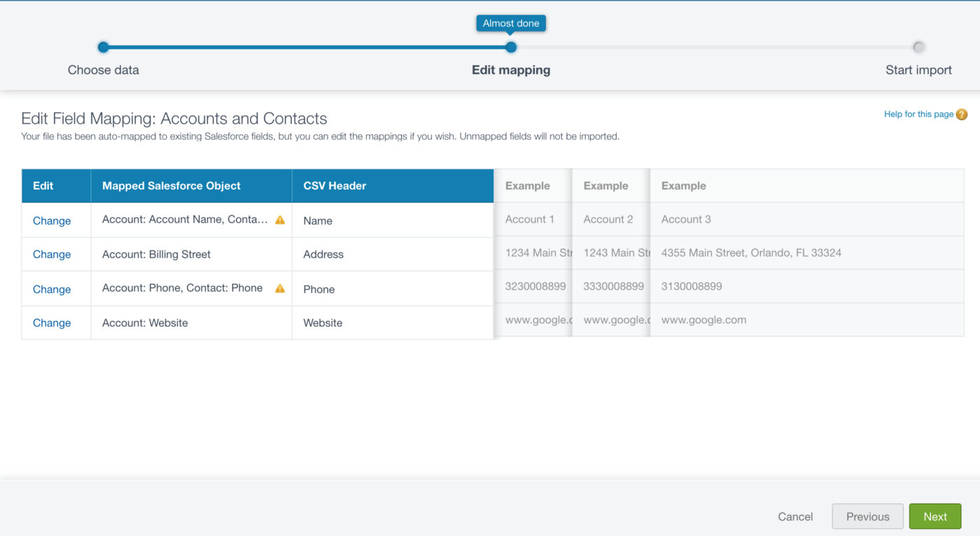The height and width of the screenshot is (536, 980).
Task: Select the Edit mapping step label
Action: pos(511,70)
